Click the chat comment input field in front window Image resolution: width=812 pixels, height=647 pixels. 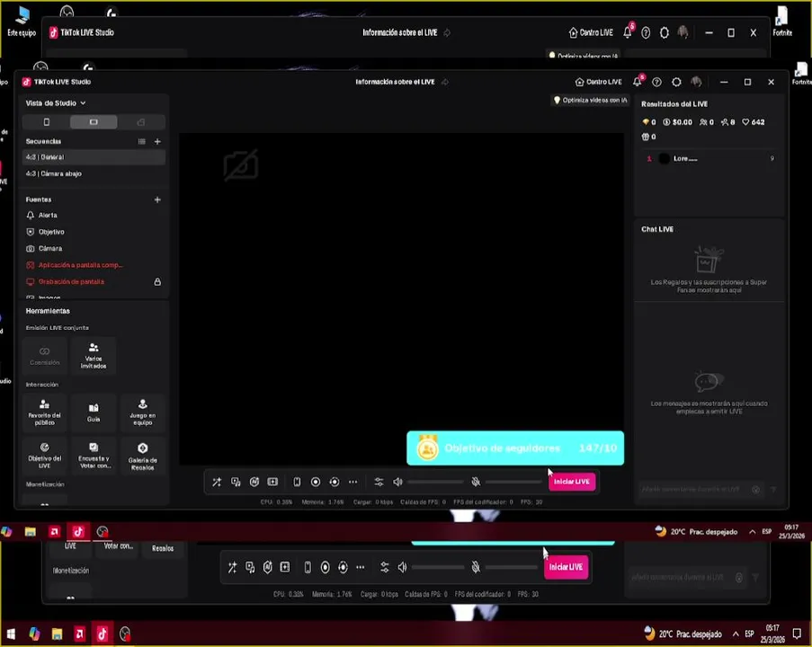point(694,490)
